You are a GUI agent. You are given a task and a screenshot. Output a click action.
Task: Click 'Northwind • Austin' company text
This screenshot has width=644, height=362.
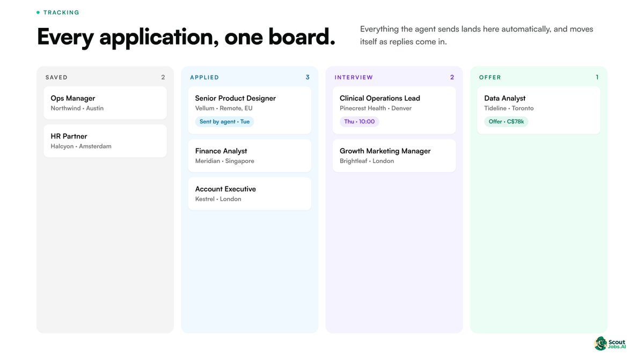pos(77,108)
